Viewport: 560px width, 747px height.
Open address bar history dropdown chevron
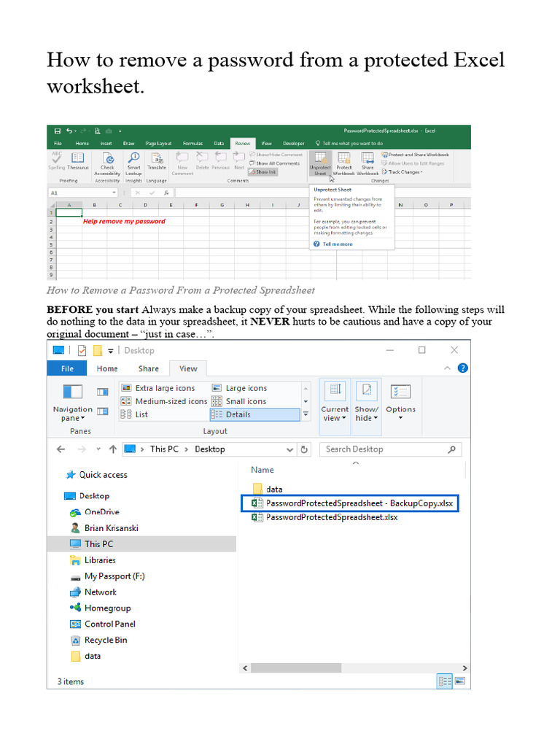pos(289,449)
